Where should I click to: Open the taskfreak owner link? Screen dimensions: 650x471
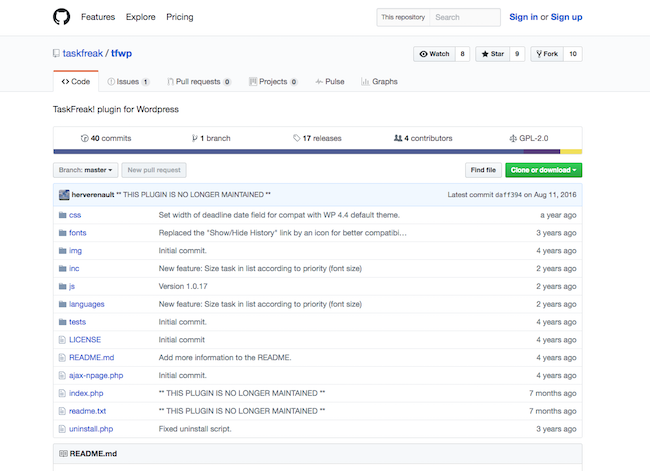pyautogui.click(x=82, y=53)
